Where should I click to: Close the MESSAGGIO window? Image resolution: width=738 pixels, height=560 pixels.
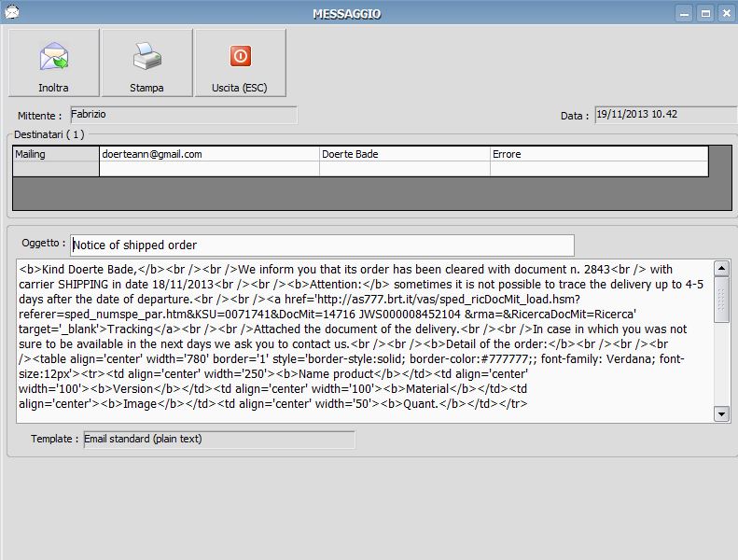pos(727,13)
